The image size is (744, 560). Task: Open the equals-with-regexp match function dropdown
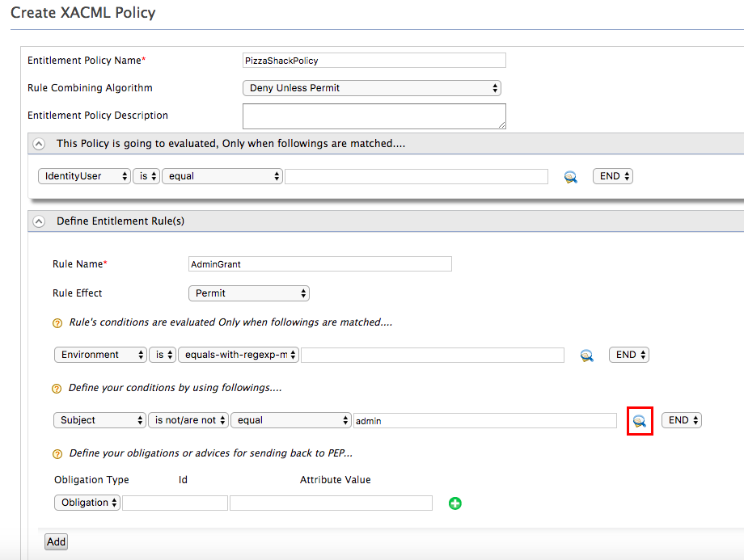pos(238,355)
